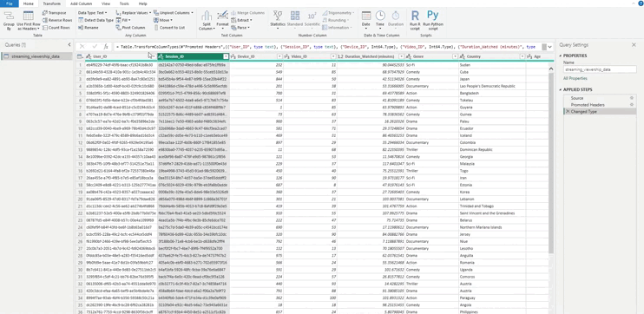The width and height of the screenshot is (644, 314).
Task: Select the Source applied step
Action: tap(600, 98)
